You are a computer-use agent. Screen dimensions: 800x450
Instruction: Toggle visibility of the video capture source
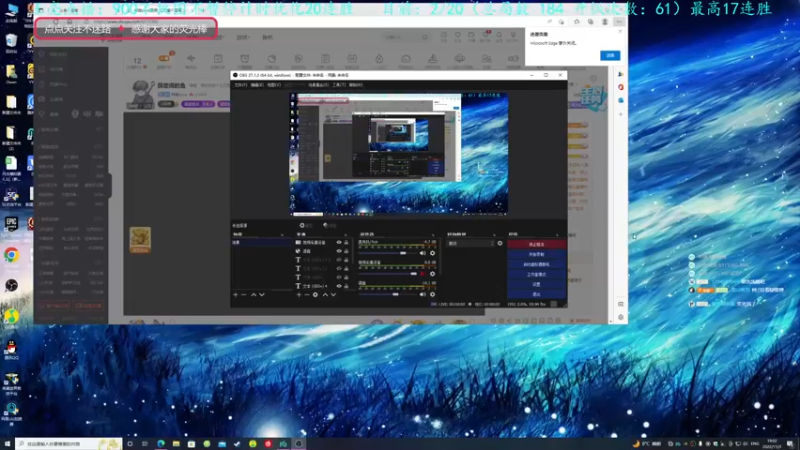click(x=339, y=242)
